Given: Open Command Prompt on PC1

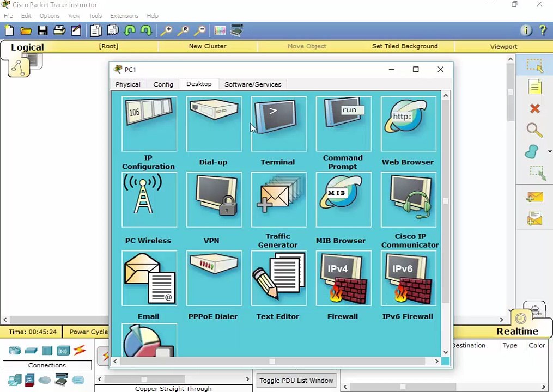Looking at the screenshot, I should tap(343, 124).
